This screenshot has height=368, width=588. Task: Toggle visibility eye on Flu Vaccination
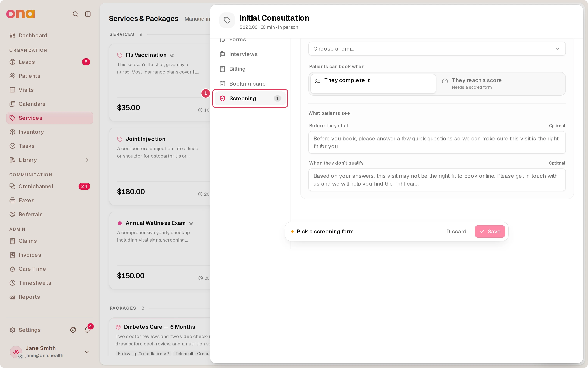[172, 55]
